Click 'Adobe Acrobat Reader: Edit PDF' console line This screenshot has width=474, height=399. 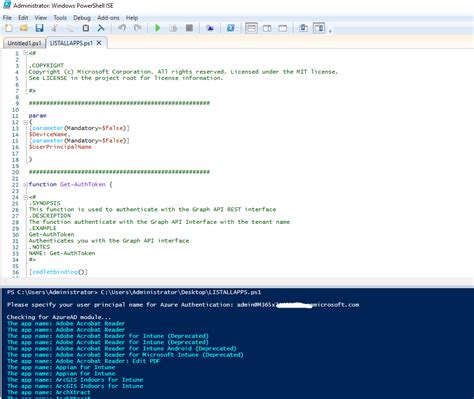point(83,361)
